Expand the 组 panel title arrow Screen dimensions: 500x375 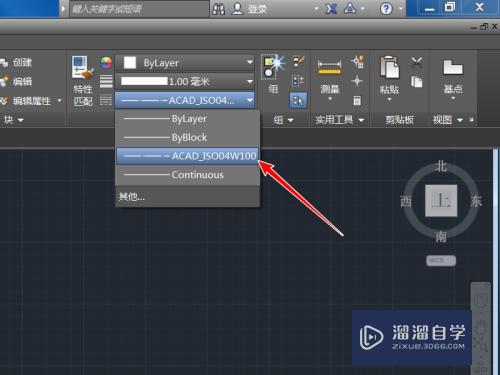[x=291, y=120]
